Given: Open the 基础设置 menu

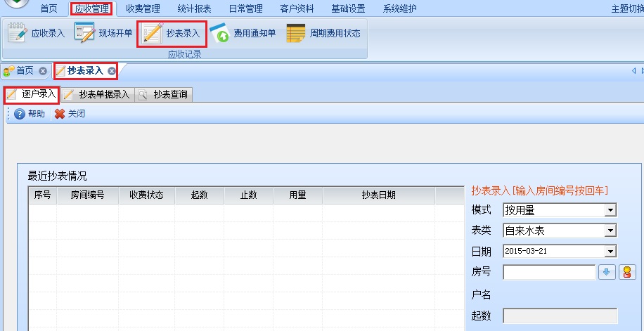Looking at the screenshot, I should click(x=348, y=8).
